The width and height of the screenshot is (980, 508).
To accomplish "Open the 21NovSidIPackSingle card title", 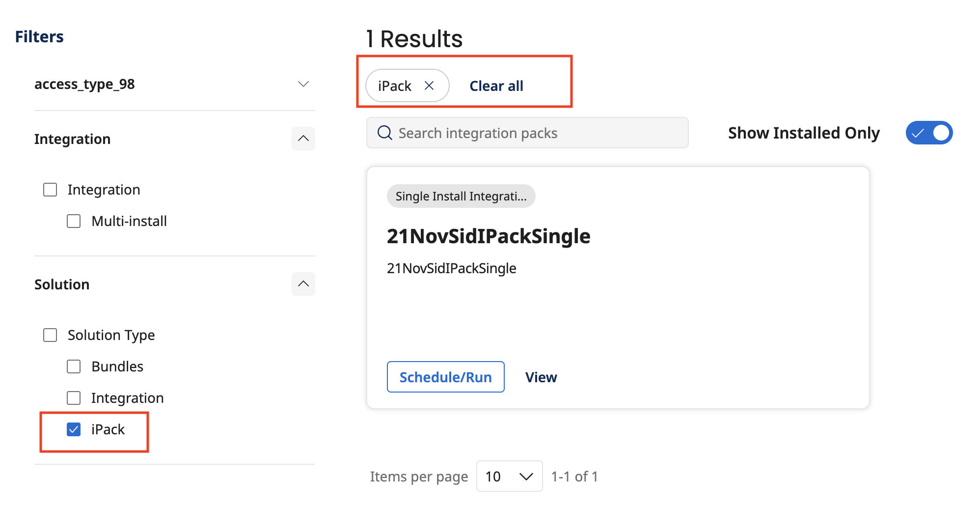I will pos(488,236).
